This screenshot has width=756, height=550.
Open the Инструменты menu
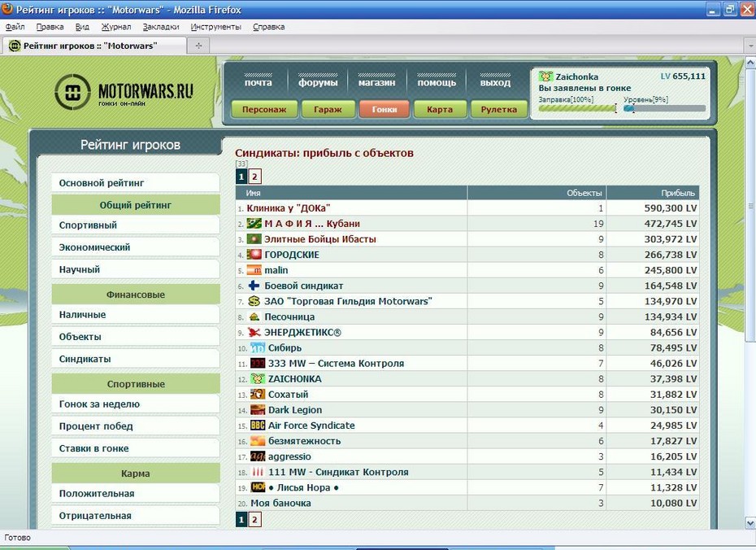coord(216,27)
